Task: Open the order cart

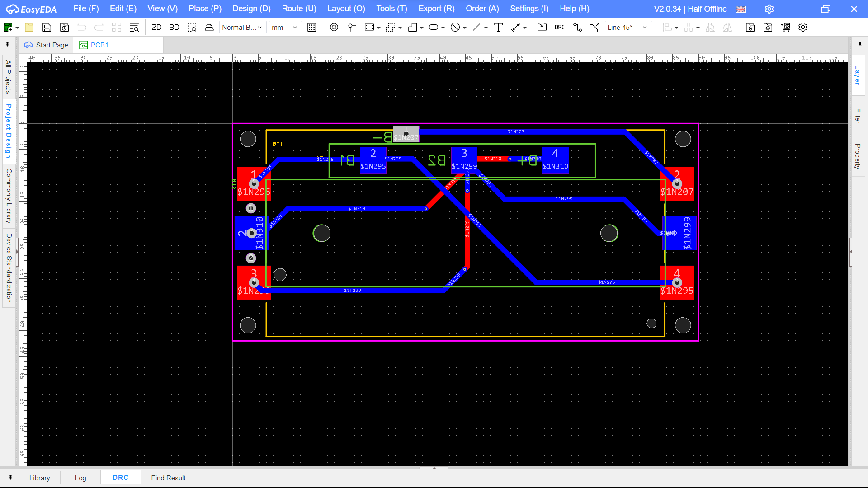Action: [786, 27]
